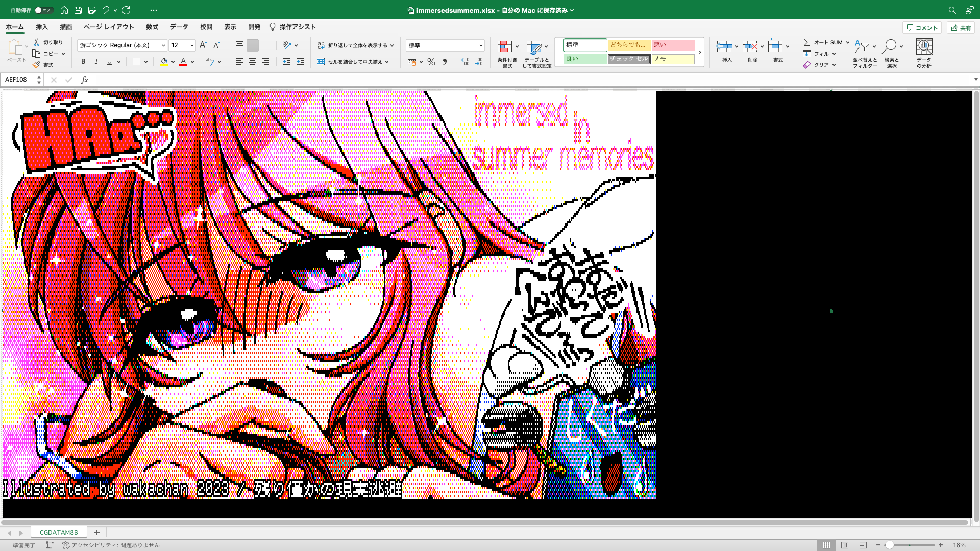The image size is (980, 551).
Task: Click the Undo arrow icon
Action: coord(106,10)
